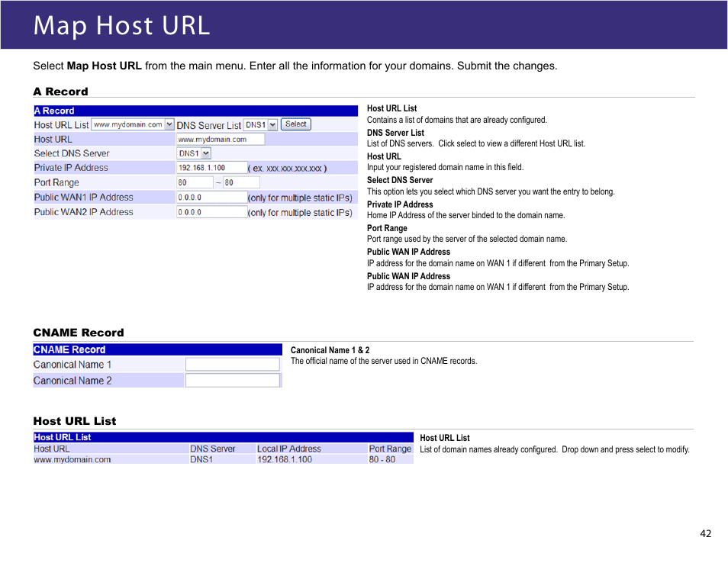Click the blue Host URL List table header bar
This screenshot has height=563, width=728.
(224, 437)
